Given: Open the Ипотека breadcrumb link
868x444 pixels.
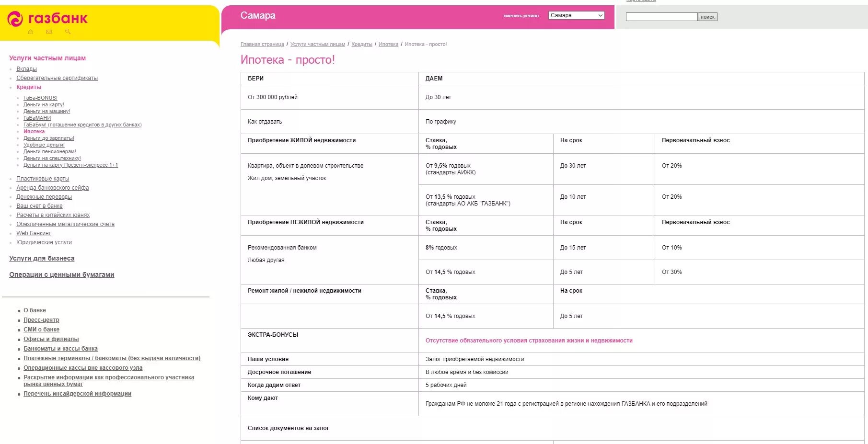Looking at the screenshot, I should (x=388, y=44).
